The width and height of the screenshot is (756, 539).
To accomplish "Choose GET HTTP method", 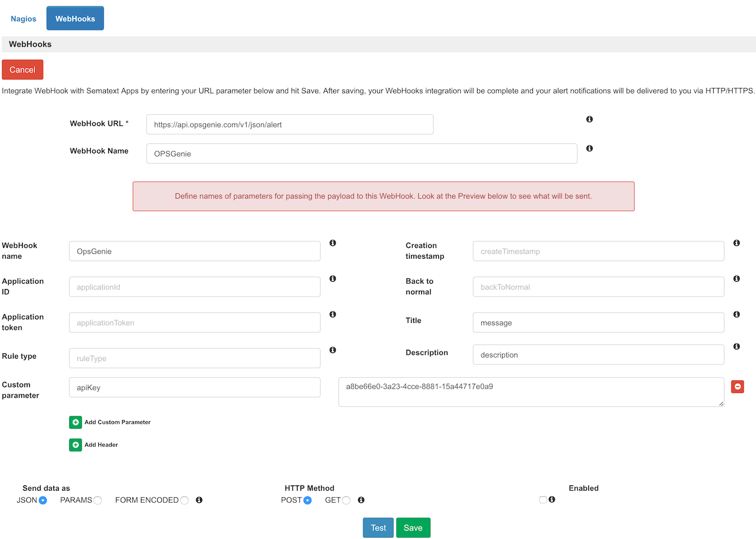I will (346, 500).
